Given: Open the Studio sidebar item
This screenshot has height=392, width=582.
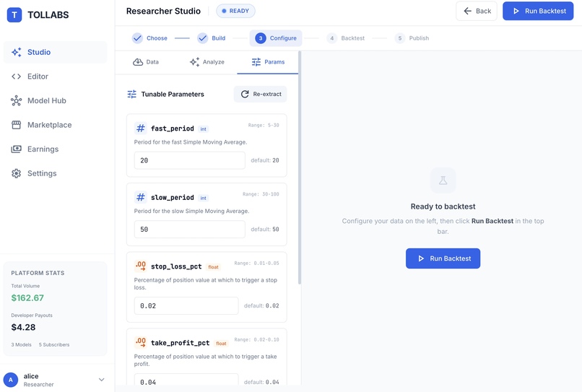Looking at the screenshot, I should [x=56, y=52].
